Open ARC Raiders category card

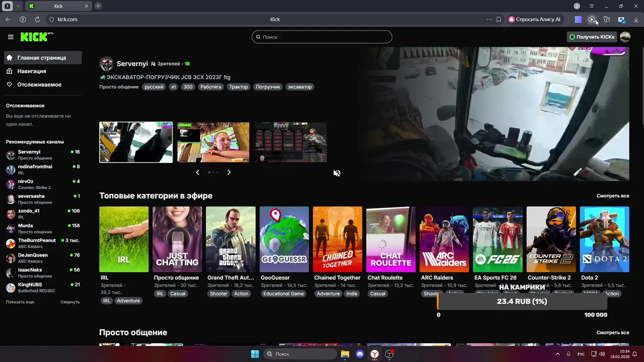pos(444,239)
